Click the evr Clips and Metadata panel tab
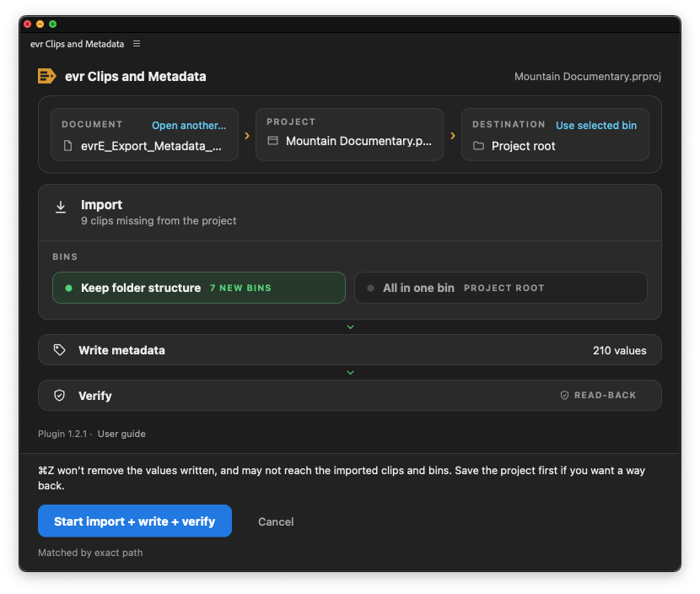The image size is (700, 594). pos(78,44)
